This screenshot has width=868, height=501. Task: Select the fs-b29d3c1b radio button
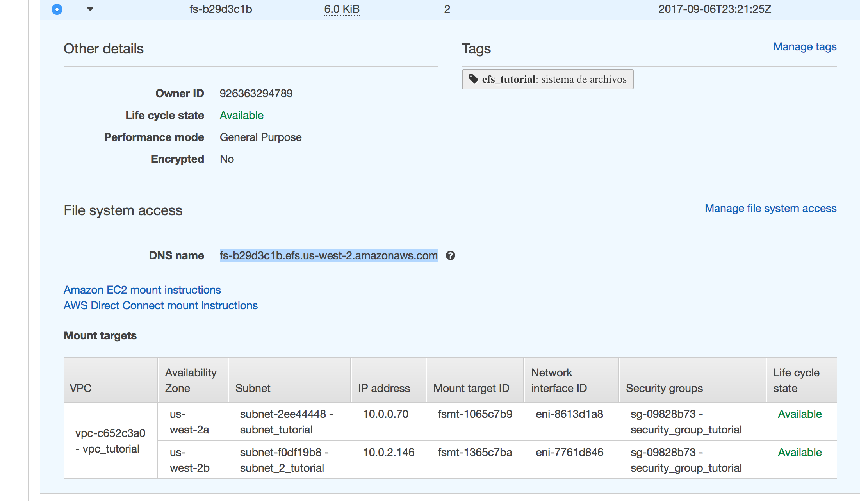click(x=57, y=9)
